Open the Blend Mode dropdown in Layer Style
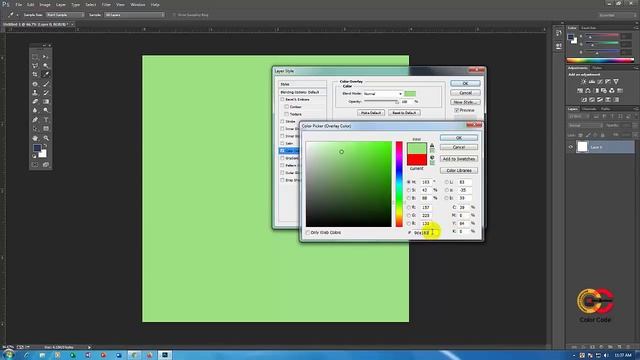The image size is (640, 360). (x=383, y=93)
